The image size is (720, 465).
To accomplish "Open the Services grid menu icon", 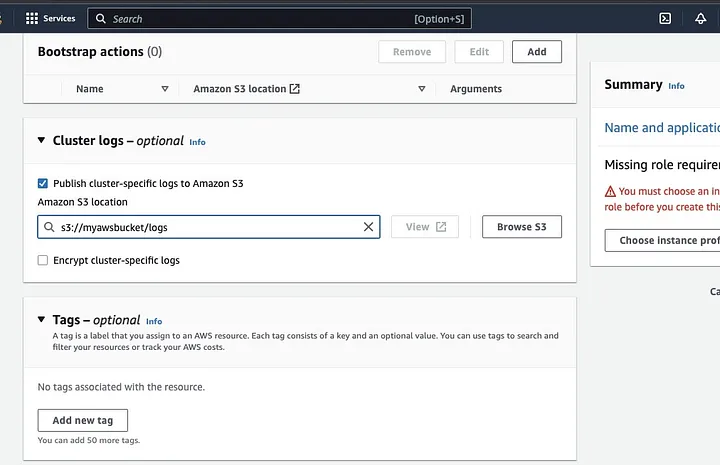I will (32, 18).
